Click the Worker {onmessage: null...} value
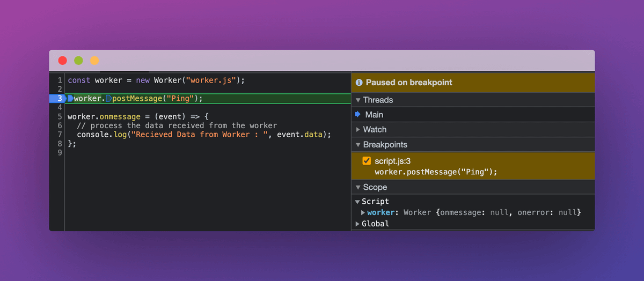The image size is (644, 281). pyautogui.click(x=492, y=213)
